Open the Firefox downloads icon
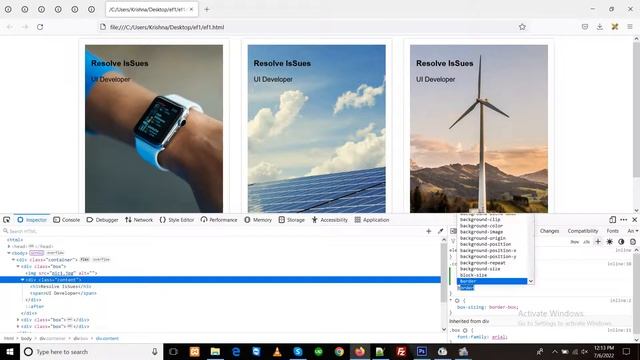 600,27
